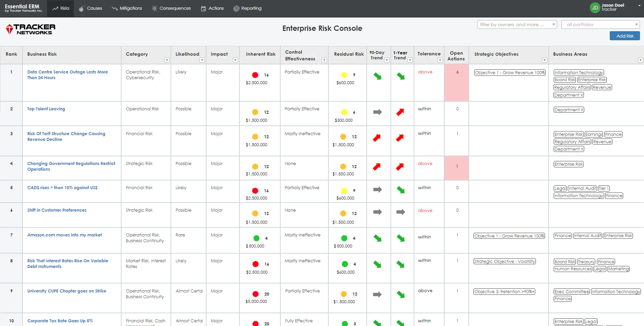Click the Add Risk button
Viewport: 644px width, 326px height.
pyautogui.click(x=625, y=36)
